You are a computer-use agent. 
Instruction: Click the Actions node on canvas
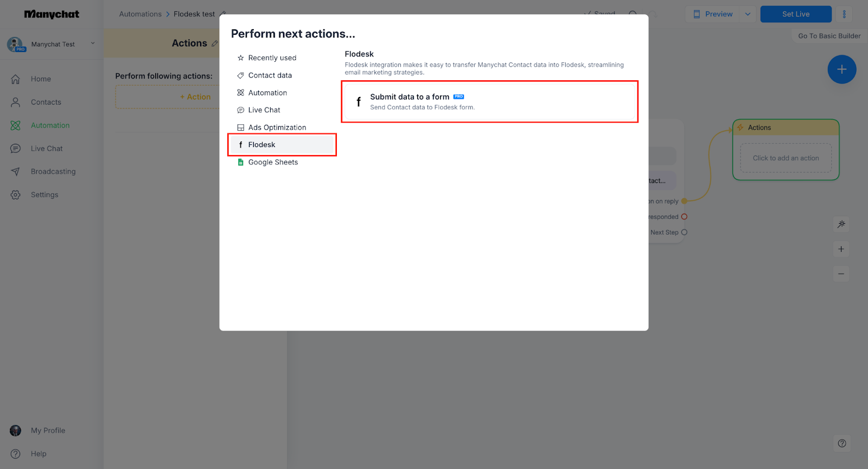[x=786, y=128]
